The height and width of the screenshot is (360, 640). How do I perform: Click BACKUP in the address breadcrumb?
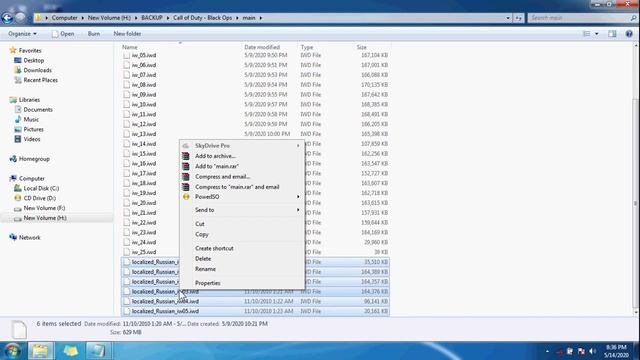[x=152, y=18]
